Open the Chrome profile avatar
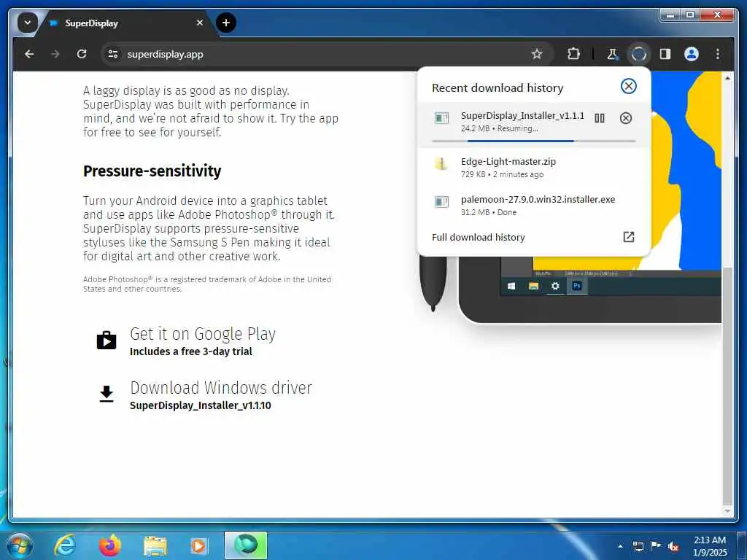The width and height of the screenshot is (747, 560). (692, 54)
